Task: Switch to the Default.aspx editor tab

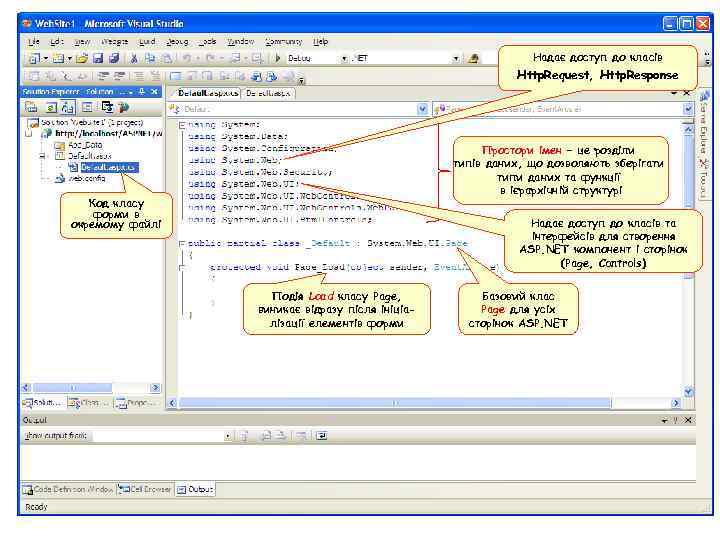Action: (268, 93)
